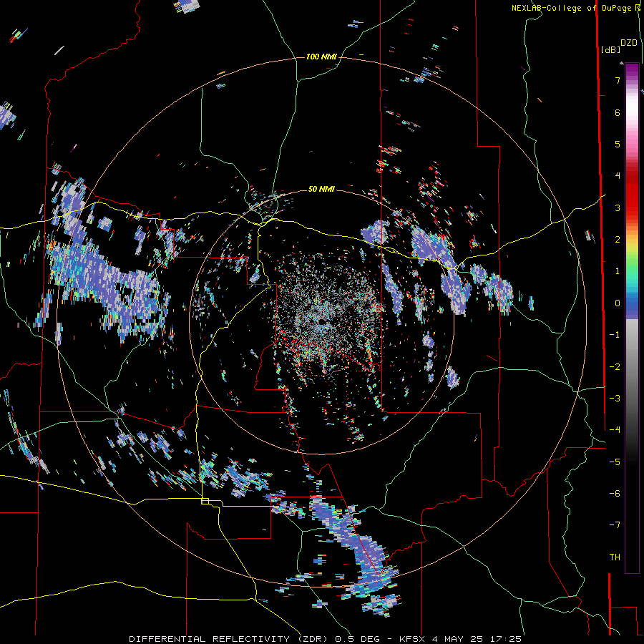Screen dimensions: 644x644
Task: Click the "-3" value on the color scale
Action: tap(615, 398)
